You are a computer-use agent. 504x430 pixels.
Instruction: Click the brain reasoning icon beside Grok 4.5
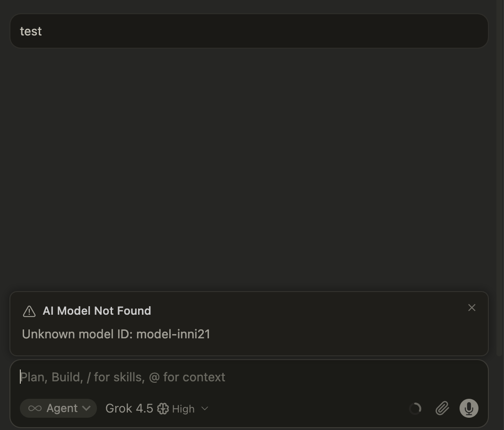163,408
